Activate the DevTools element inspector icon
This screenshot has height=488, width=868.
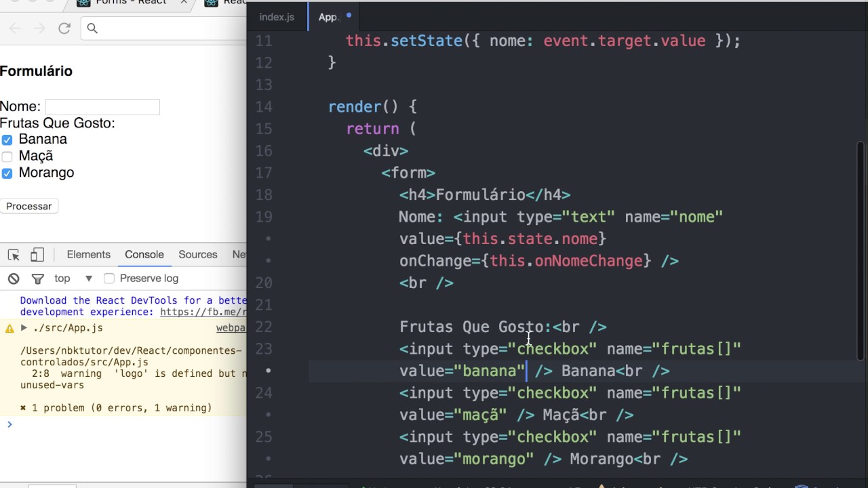click(14, 255)
